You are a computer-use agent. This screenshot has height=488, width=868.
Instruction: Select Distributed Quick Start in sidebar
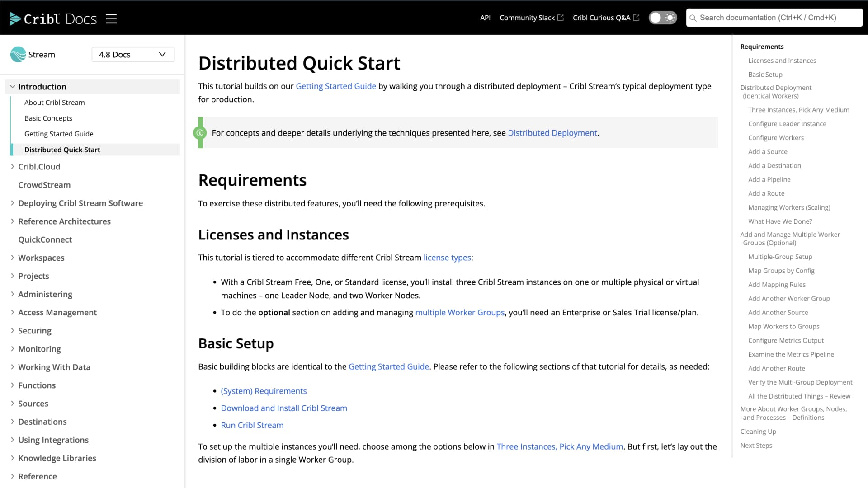[x=62, y=150]
